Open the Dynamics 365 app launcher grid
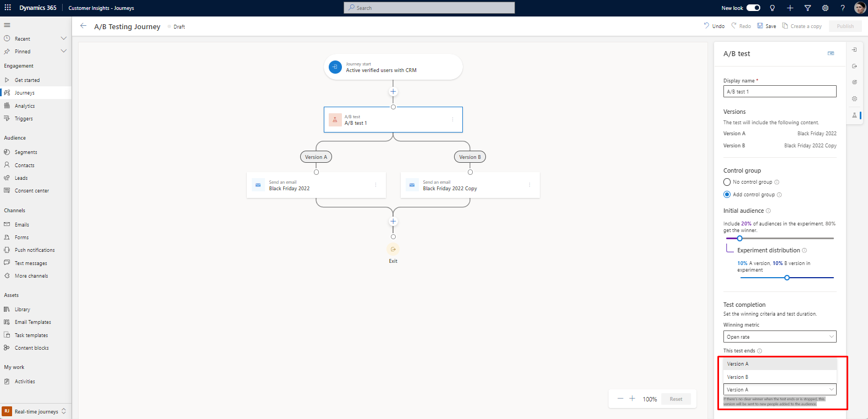This screenshot has height=419, width=868. (8, 8)
